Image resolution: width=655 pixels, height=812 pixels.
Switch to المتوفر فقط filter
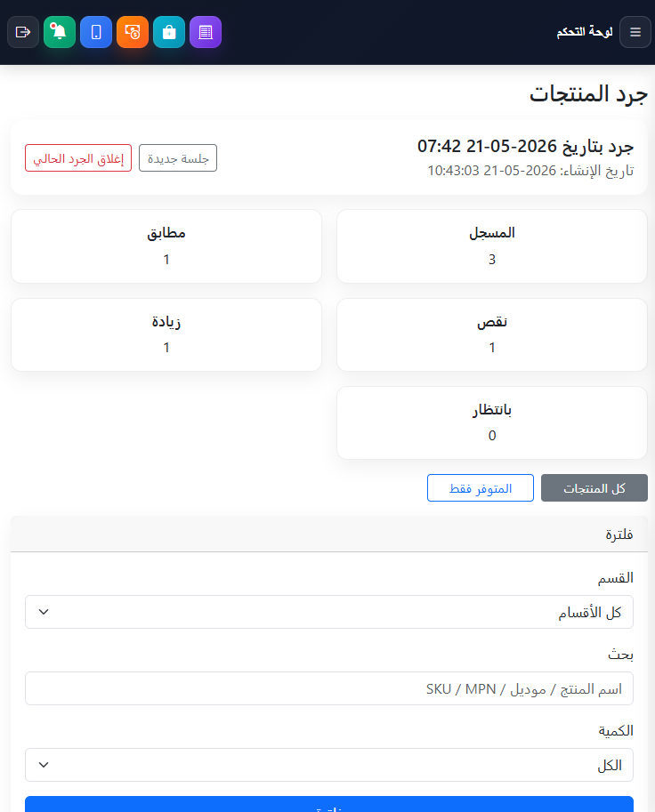tap(481, 487)
